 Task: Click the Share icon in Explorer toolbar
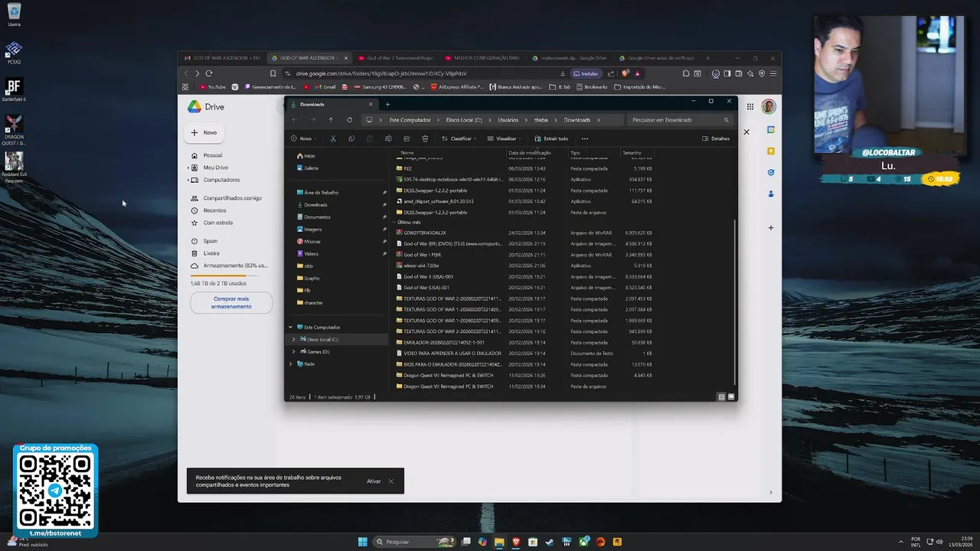(x=407, y=139)
